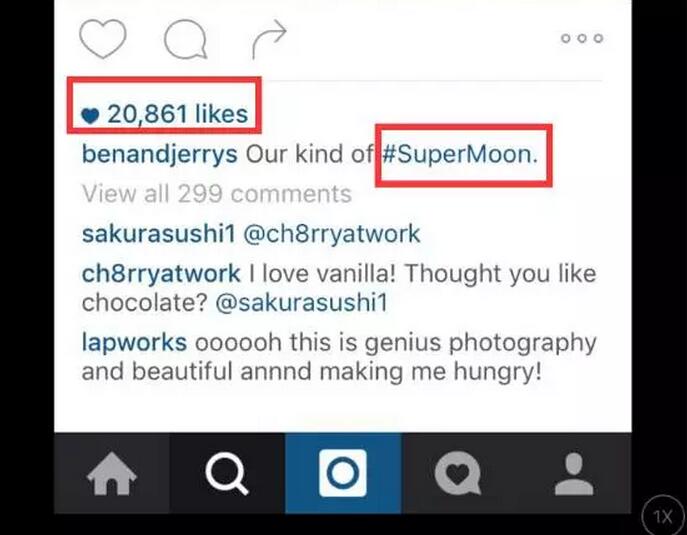Open the sakurasushi1 commenter profile
This screenshot has width=687, height=535.
(158, 234)
